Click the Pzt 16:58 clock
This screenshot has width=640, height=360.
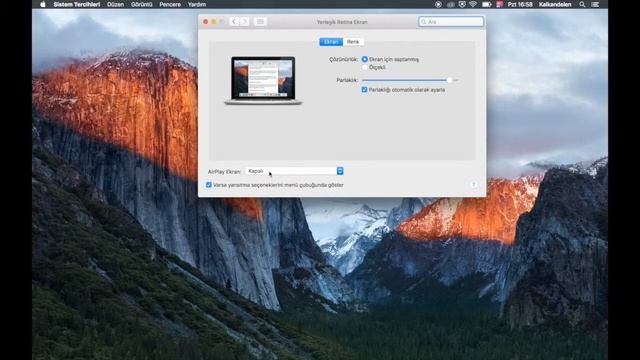[x=520, y=4]
